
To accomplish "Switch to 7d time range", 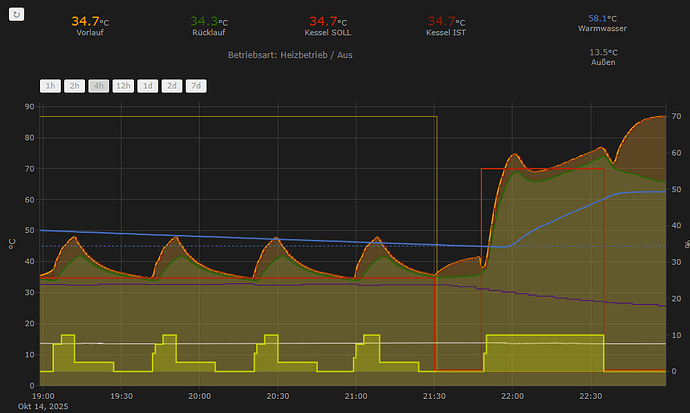I will pyautogui.click(x=196, y=86).
